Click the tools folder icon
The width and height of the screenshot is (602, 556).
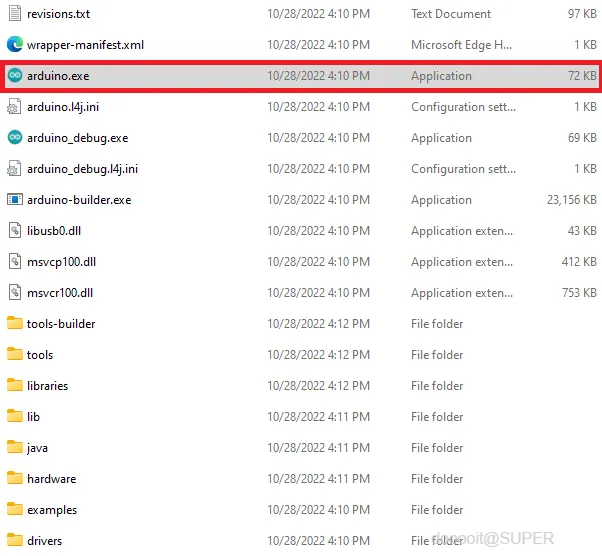coord(15,354)
